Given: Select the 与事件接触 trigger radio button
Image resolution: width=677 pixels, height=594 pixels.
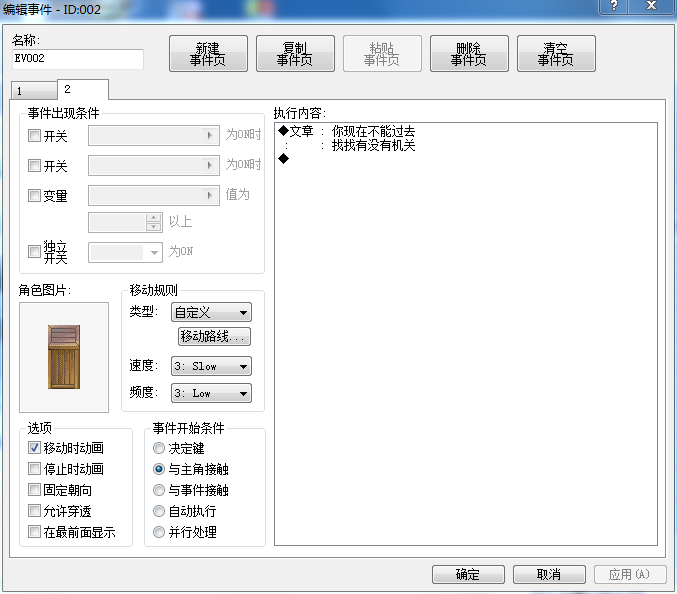Looking at the screenshot, I should pos(159,490).
